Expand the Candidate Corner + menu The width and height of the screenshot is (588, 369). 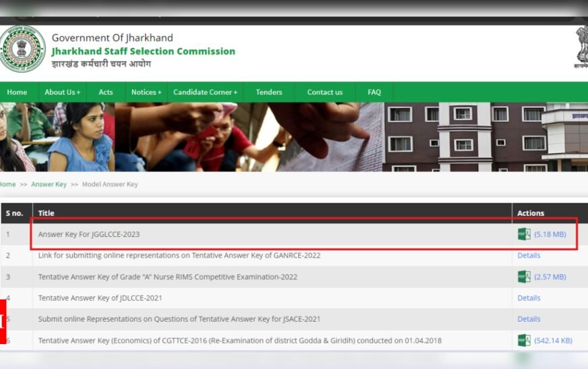205,92
